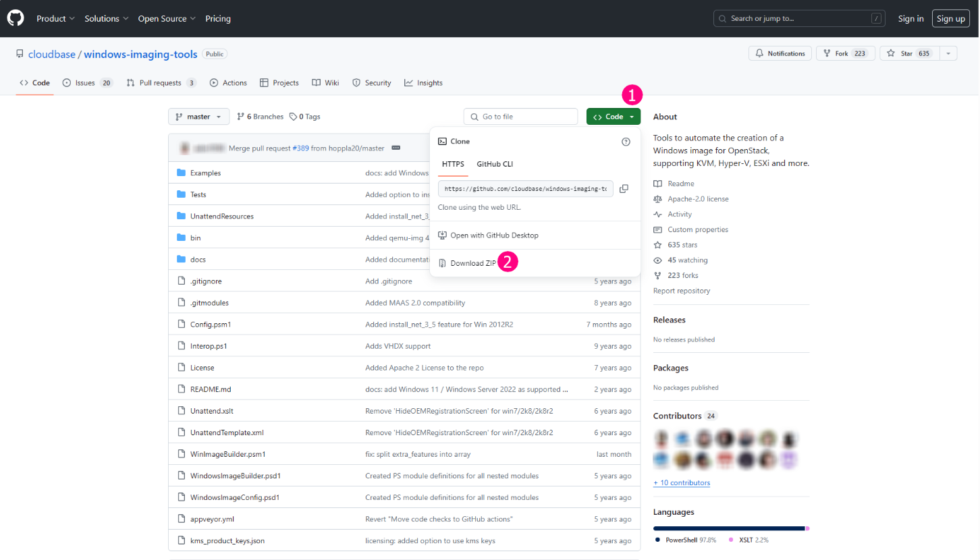Viewport: 980px width, 560px height.
Task: Open the GitHub home logo
Action: (x=16, y=18)
